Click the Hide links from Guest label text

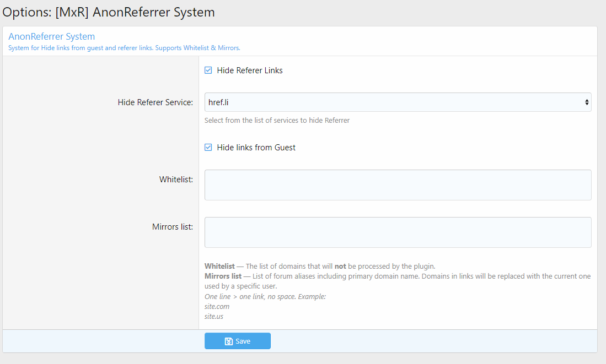point(256,147)
